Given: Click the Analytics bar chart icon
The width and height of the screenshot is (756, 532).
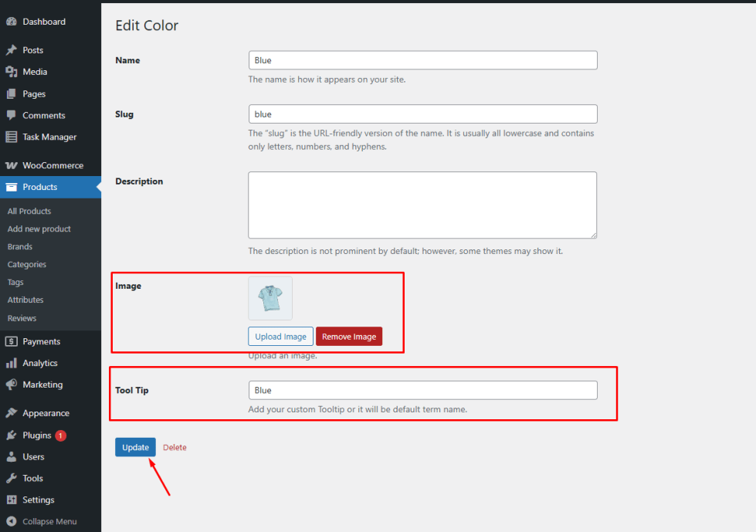Looking at the screenshot, I should point(12,363).
